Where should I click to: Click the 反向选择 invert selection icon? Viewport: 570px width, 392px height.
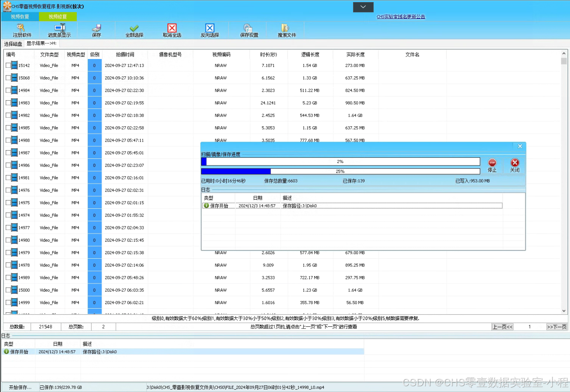210,28
